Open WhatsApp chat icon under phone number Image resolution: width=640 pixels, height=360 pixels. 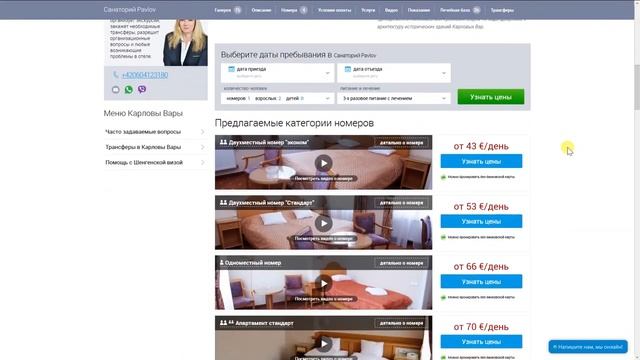129,89
